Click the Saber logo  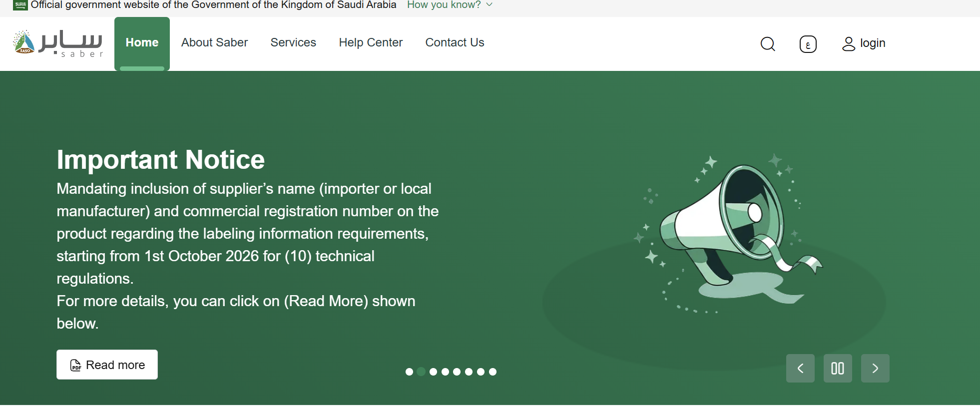[x=58, y=43]
